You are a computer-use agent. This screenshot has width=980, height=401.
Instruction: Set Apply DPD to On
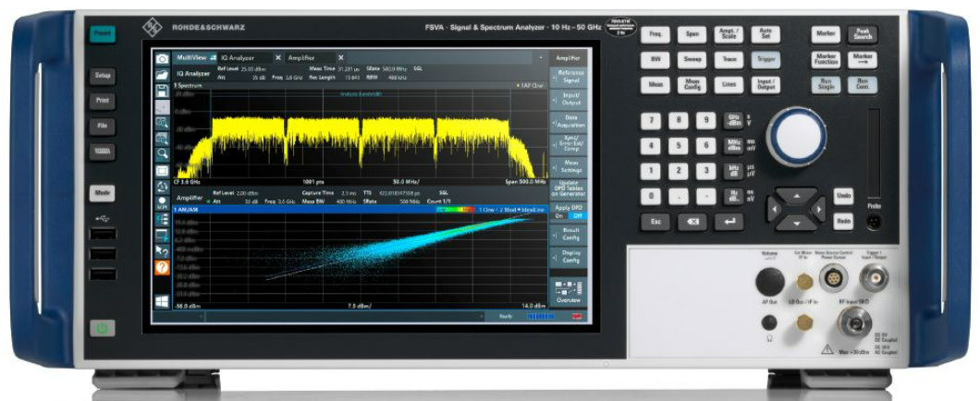click(559, 215)
